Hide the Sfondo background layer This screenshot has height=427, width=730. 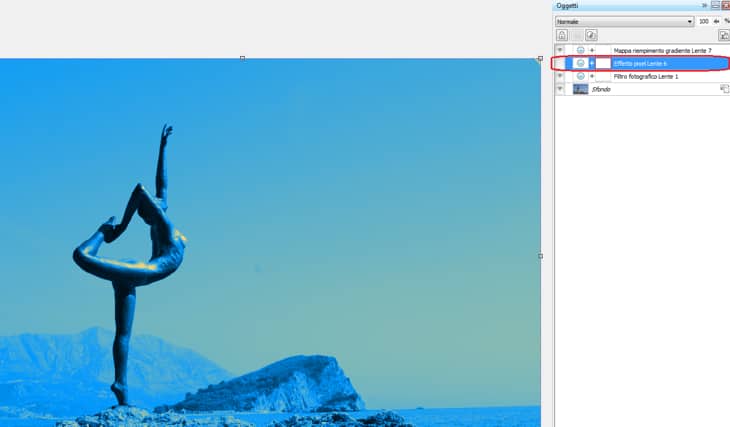tap(561, 89)
